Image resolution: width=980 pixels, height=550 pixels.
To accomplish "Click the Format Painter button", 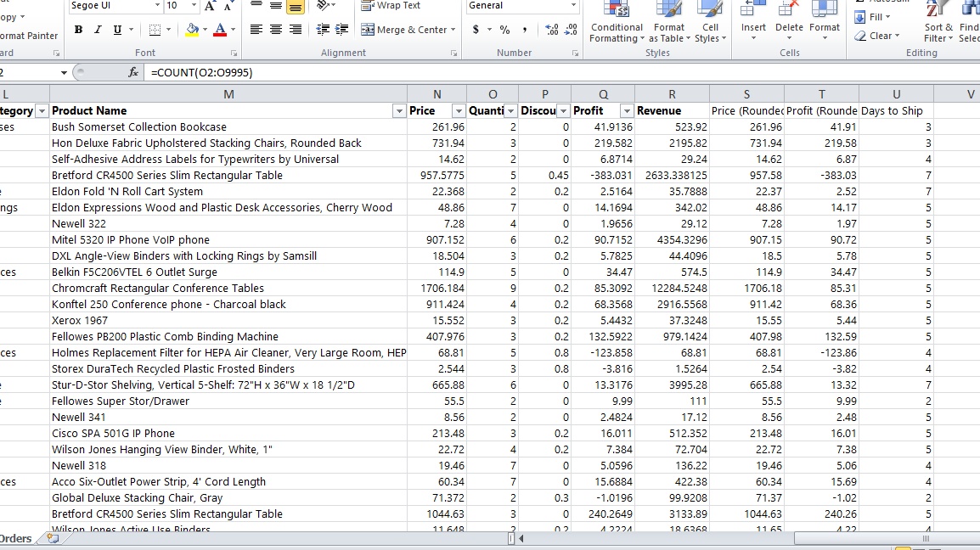I will point(29,36).
